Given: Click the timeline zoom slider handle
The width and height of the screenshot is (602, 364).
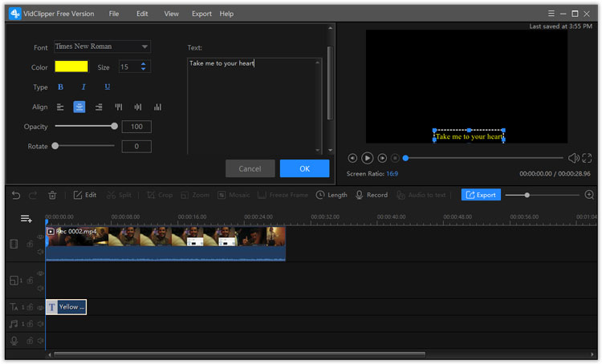Looking at the screenshot, I should [527, 196].
